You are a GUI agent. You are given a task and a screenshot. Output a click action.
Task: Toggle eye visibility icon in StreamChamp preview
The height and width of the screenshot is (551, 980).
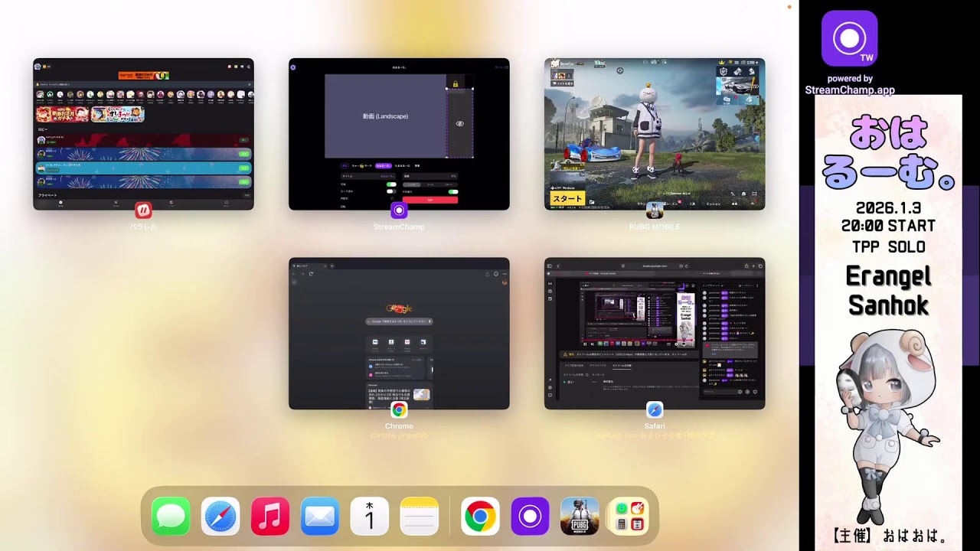pyautogui.click(x=459, y=123)
